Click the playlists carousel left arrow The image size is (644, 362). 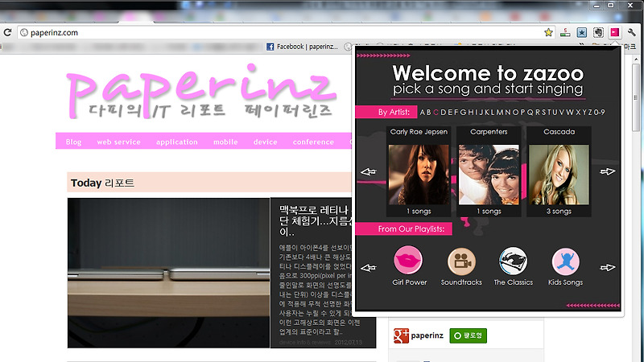coord(369,268)
